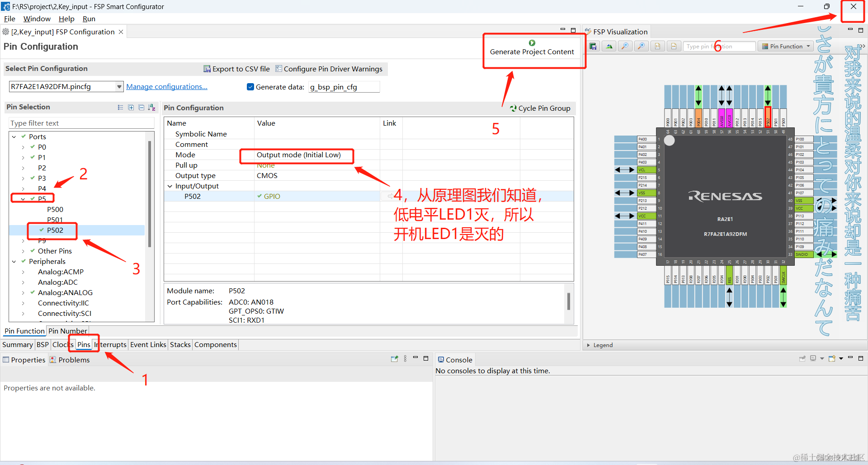Expand the P1 port node
The height and width of the screenshot is (465, 868).
click(x=23, y=157)
